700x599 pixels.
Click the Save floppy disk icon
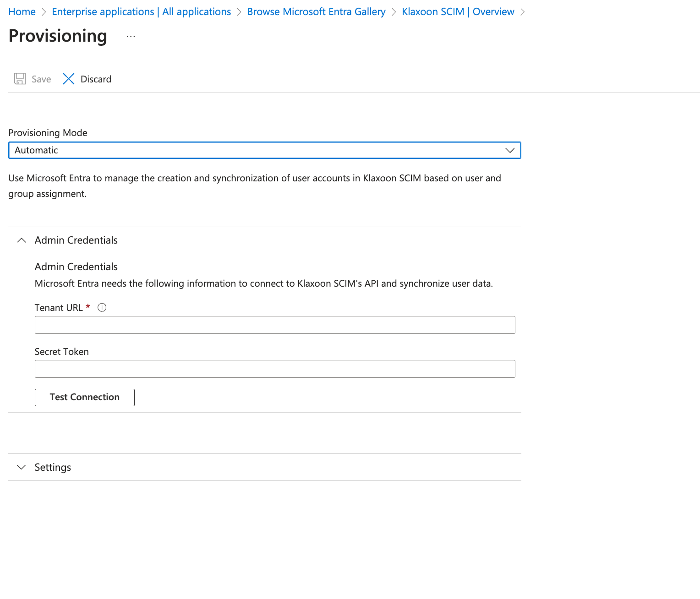point(20,79)
